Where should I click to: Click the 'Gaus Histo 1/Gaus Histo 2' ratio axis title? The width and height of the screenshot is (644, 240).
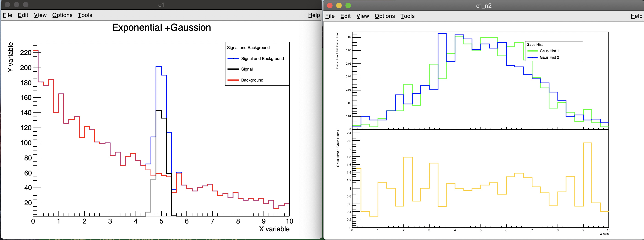click(x=338, y=148)
